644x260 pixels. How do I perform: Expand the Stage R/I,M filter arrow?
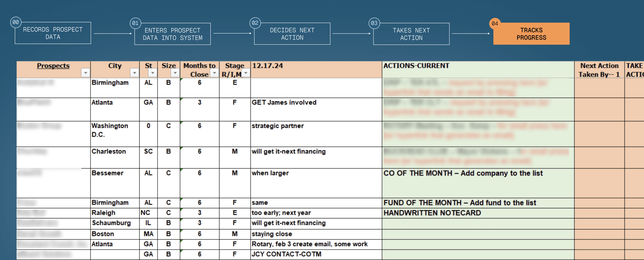point(246,73)
